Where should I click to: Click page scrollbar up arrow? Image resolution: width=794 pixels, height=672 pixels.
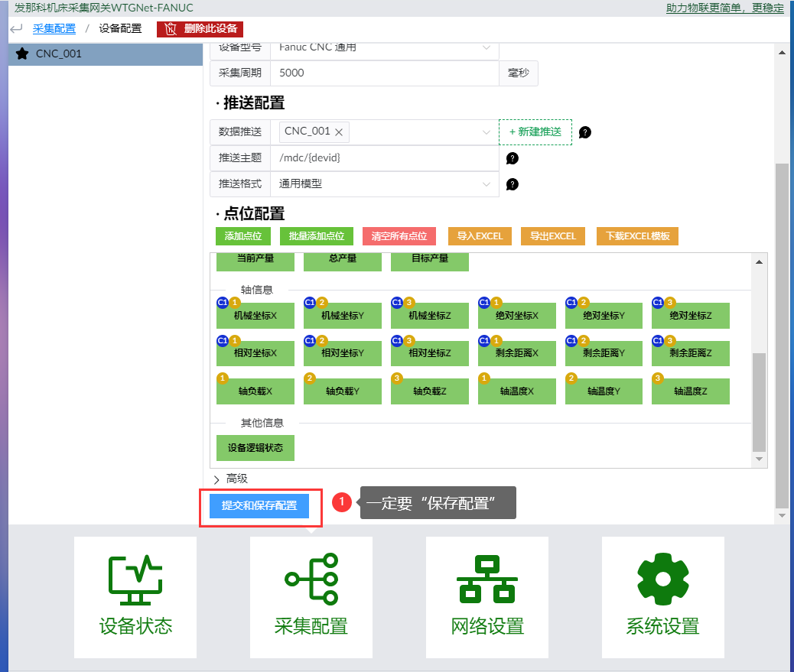pyautogui.click(x=782, y=52)
